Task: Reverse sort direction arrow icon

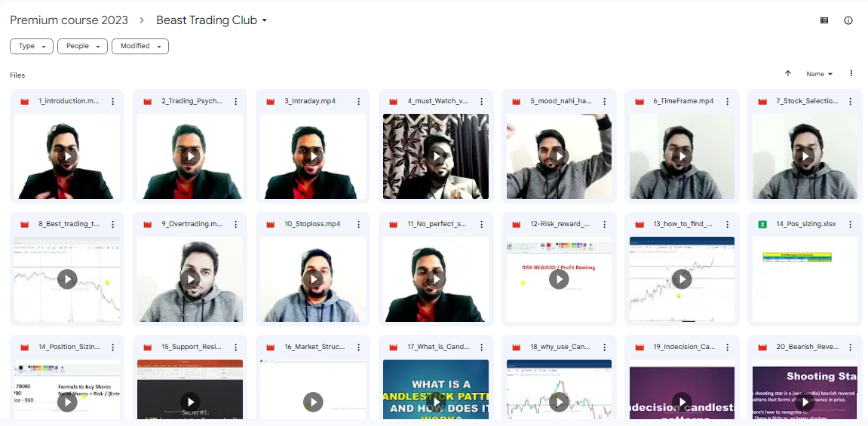Action: click(x=788, y=74)
